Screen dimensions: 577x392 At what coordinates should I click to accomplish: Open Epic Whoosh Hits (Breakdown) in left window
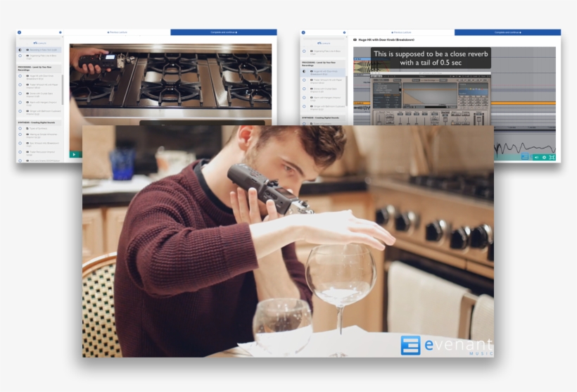tap(42, 144)
